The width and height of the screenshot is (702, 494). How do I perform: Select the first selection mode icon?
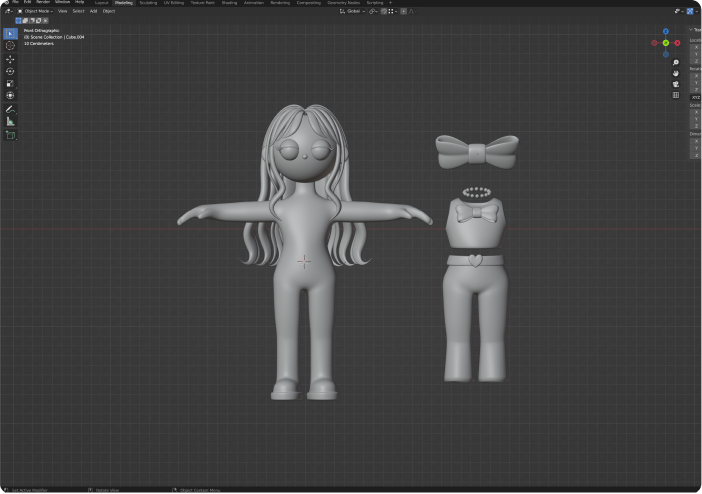[x=18, y=21]
